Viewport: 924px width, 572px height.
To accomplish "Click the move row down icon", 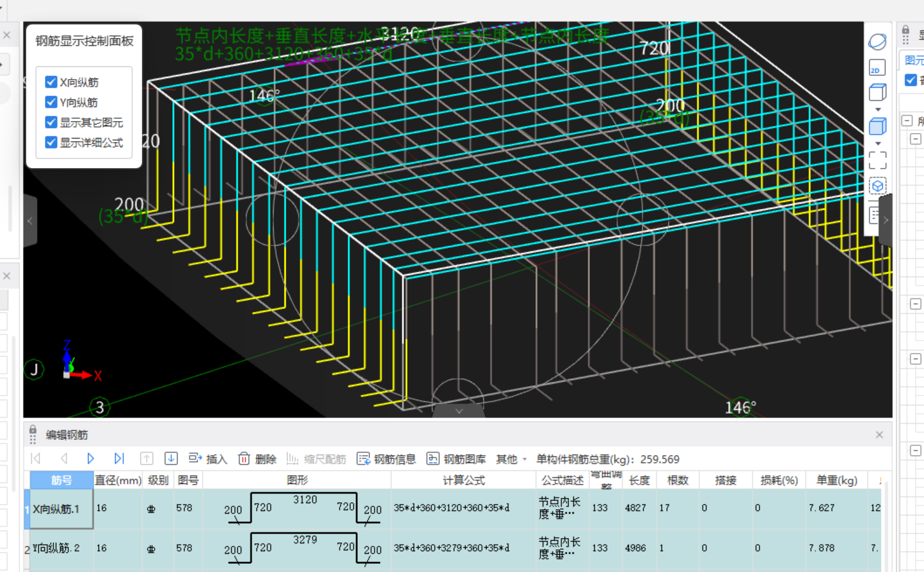I will (170, 459).
